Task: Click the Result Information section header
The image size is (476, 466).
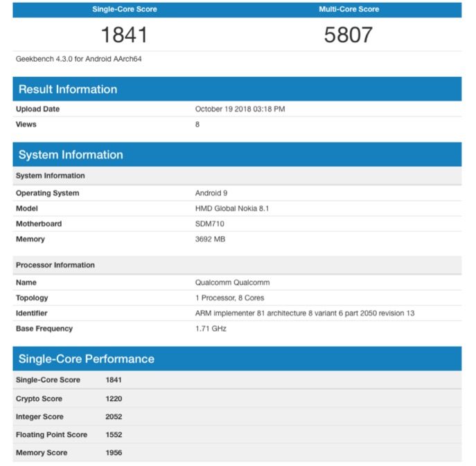Action: click(68, 89)
